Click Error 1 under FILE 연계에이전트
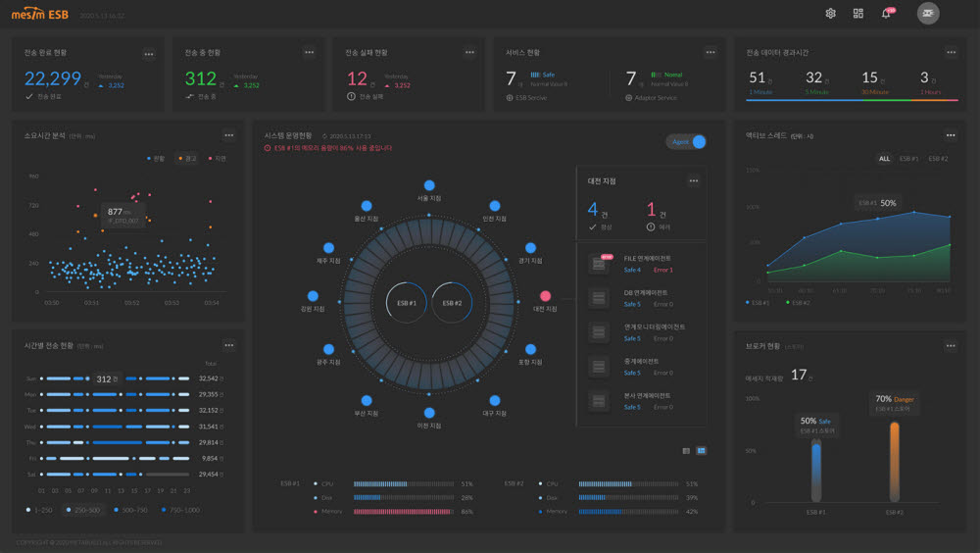Screen dimensions: 980x553 coord(663,271)
